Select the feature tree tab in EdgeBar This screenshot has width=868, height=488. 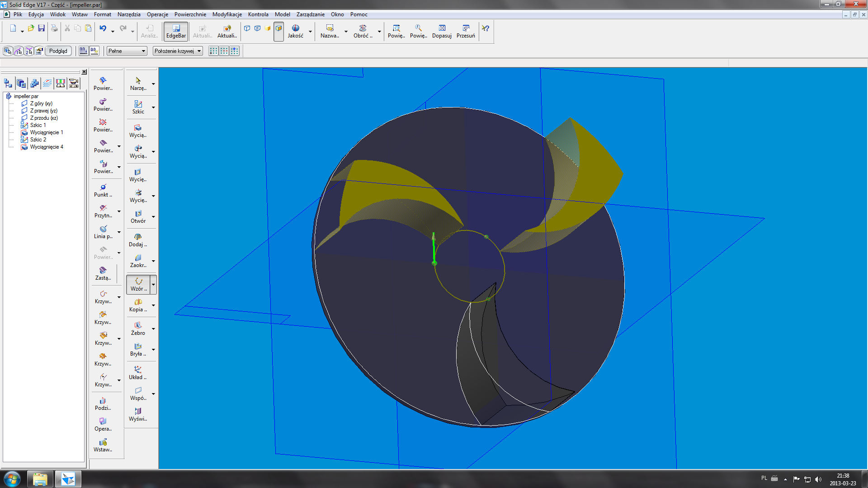8,83
